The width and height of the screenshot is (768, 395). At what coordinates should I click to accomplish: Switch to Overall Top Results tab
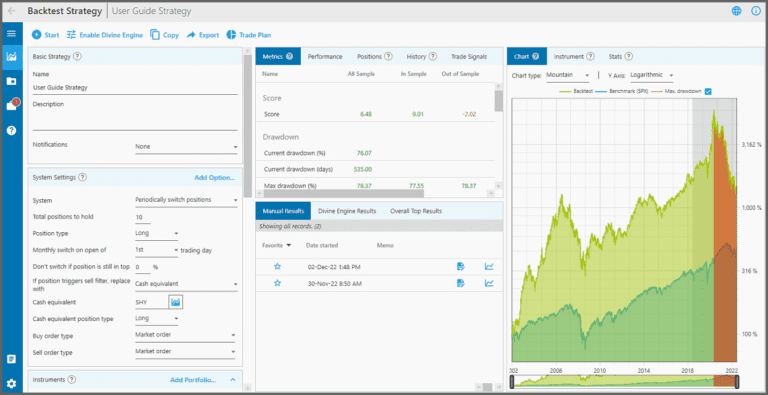(x=416, y=211)
